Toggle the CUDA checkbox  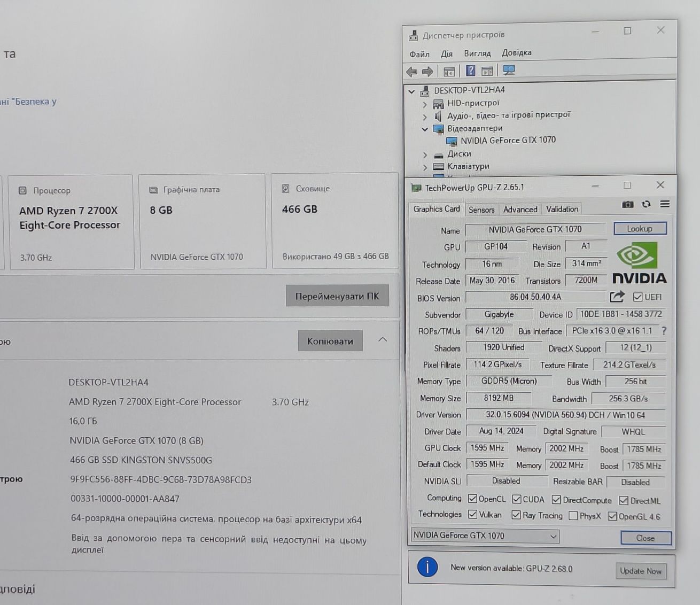pos(517,499)
